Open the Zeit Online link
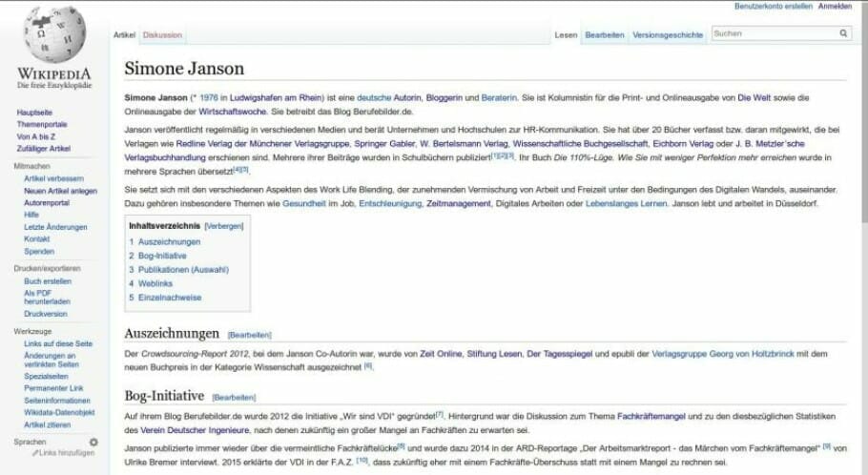 (441, 354)
